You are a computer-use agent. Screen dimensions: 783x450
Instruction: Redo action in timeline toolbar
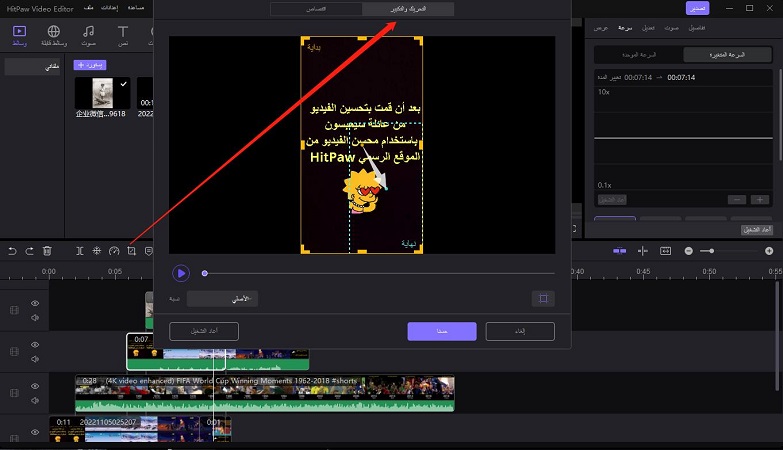[29, 251]
